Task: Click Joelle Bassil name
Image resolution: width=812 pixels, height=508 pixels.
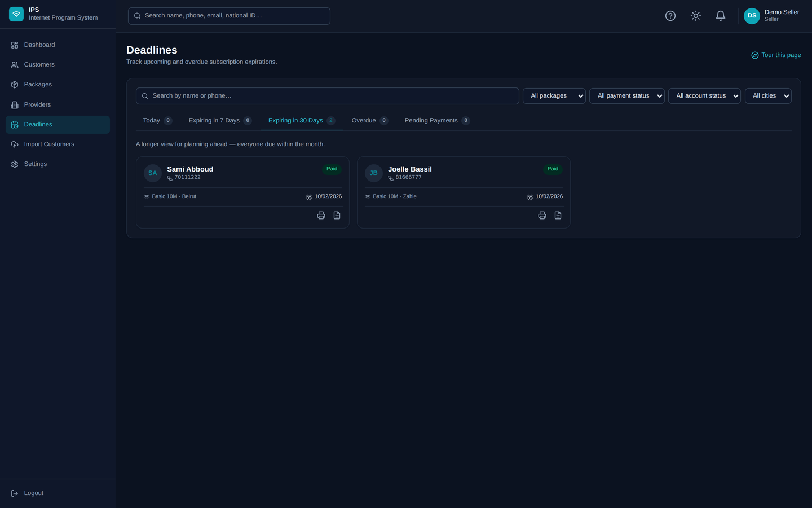Action: [410, 169]
